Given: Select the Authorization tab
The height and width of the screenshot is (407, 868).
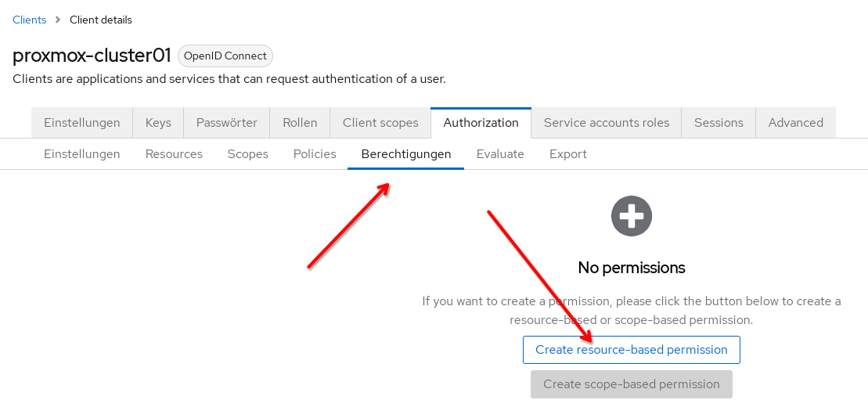Looking at the screenshot, I should click(481, 123).
